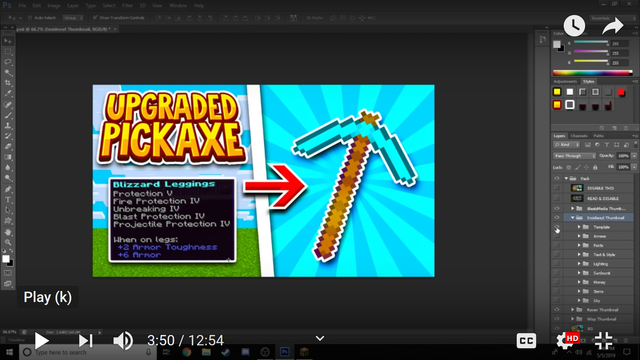
Task: Collapse the Pack layer group
Action: [x=566, y=178]
